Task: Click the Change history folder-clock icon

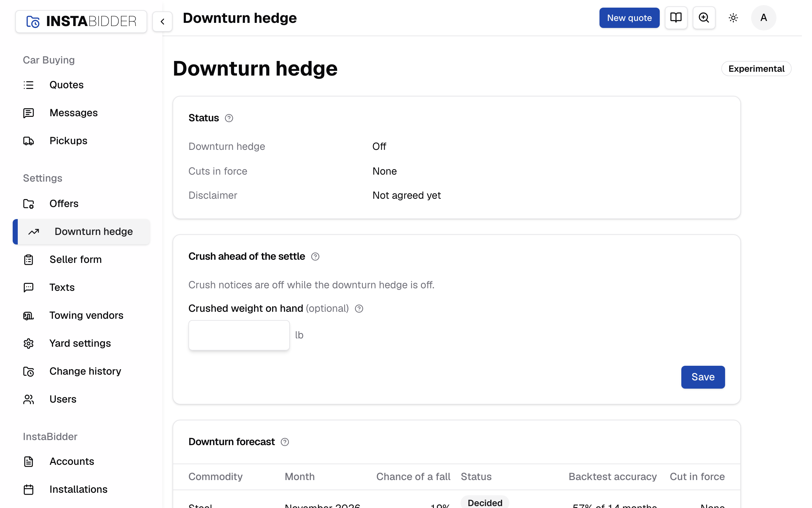Action: pyautogui.click(x=29, y=371)
